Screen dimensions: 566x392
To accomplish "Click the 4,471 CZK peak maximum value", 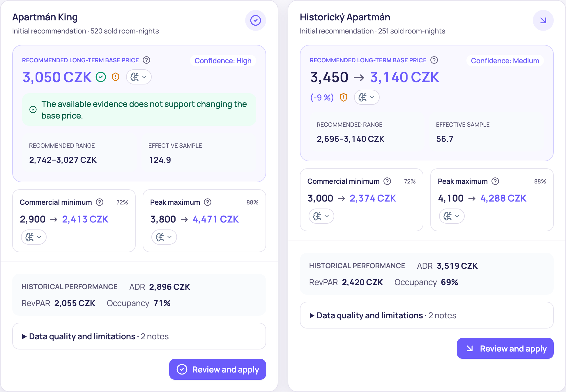I will point(216,219).
